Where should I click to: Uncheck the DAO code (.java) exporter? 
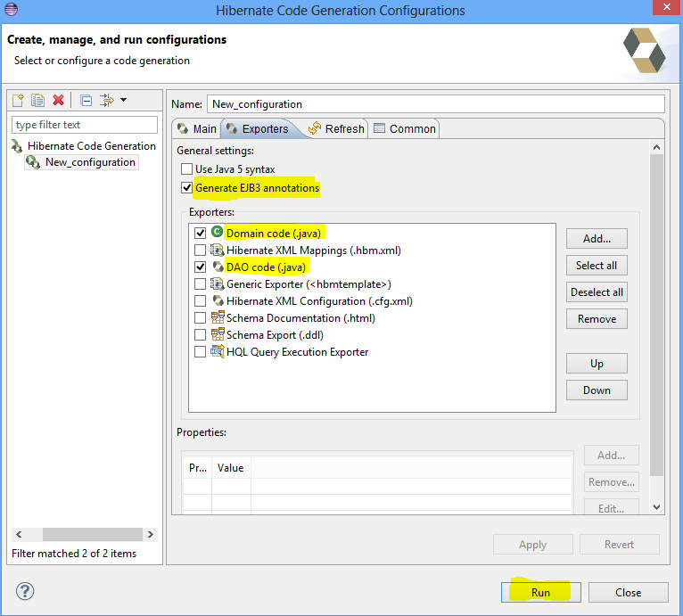(200, 267)
